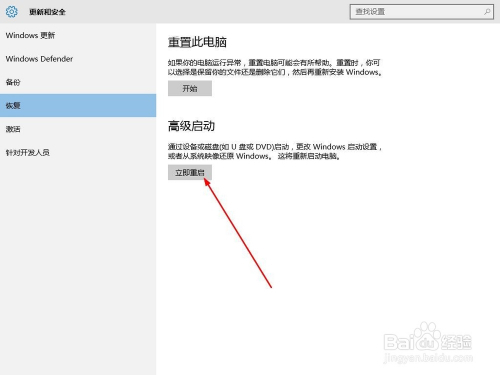Go to the 激活 page

point(78,129)
